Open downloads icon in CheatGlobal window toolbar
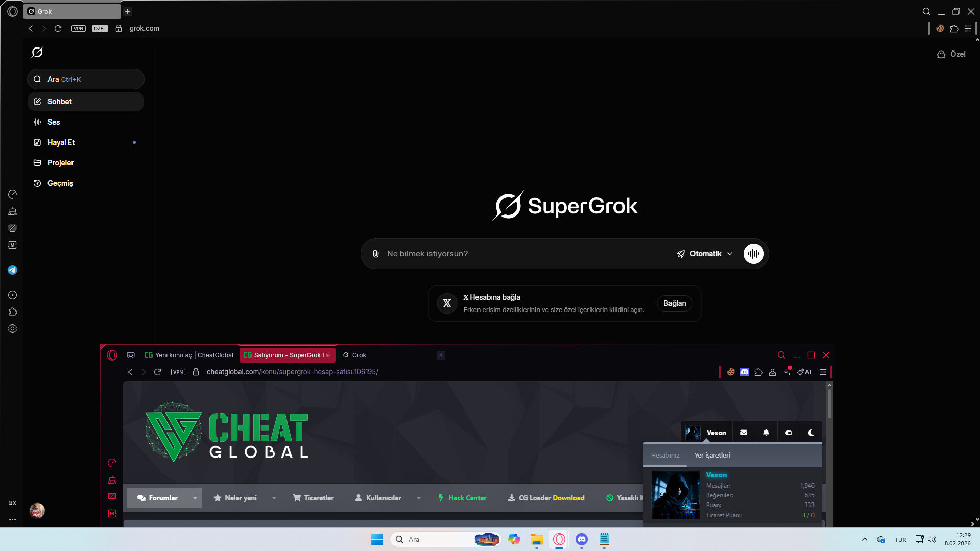 [786, 372]
